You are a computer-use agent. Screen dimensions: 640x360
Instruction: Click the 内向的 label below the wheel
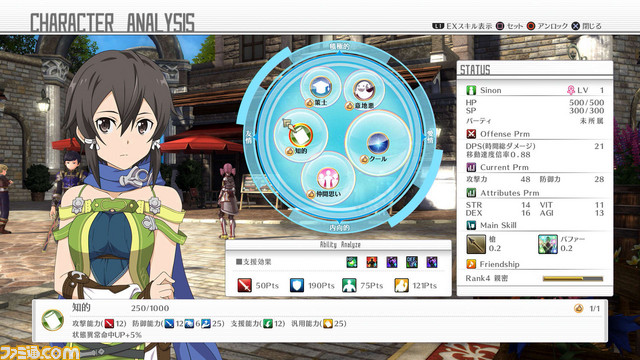point(339,228)
